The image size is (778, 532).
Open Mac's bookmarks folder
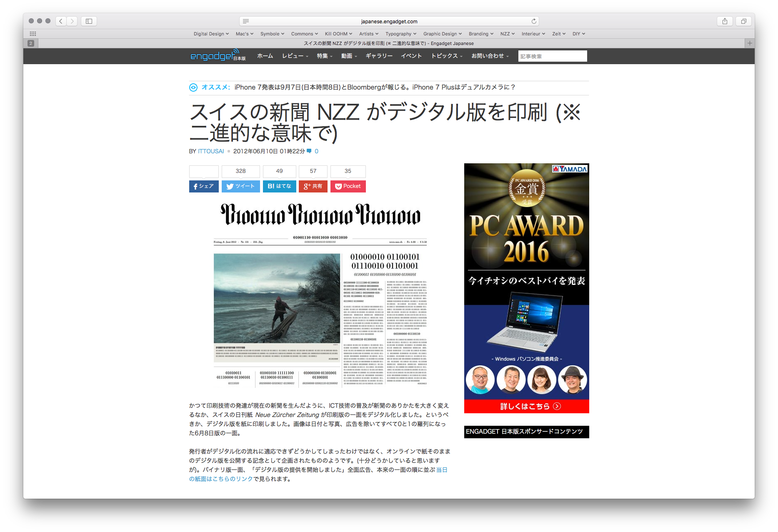point(245,34)
